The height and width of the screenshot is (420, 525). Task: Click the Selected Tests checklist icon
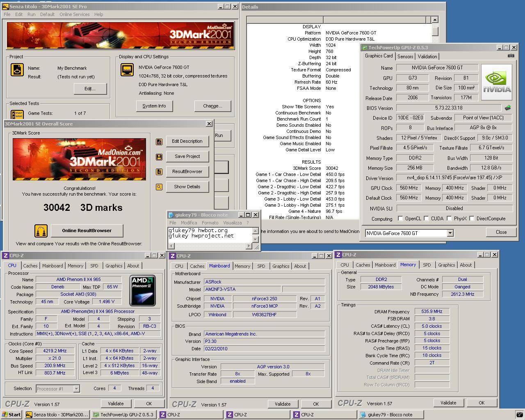pos(17,115)
